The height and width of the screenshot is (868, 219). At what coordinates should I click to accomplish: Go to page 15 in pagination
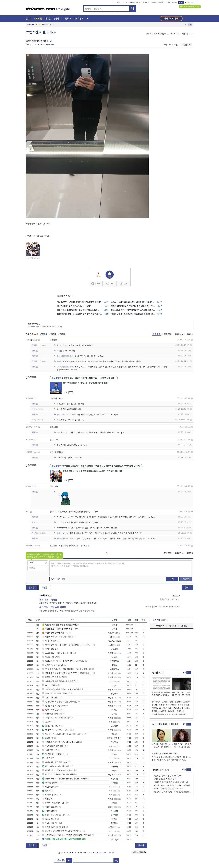(x=105, y=853)
